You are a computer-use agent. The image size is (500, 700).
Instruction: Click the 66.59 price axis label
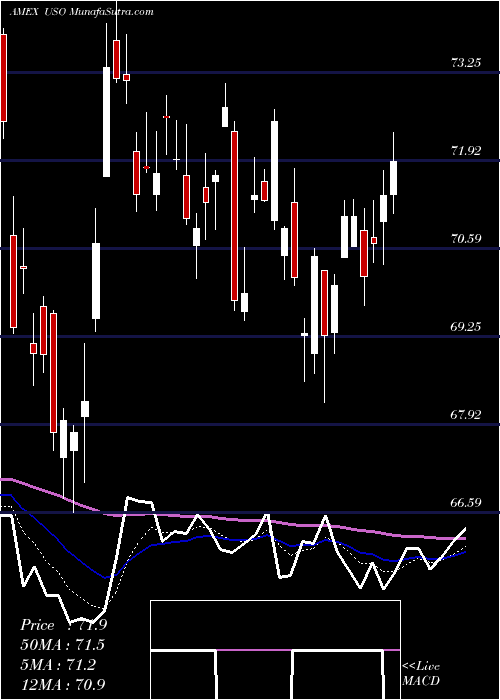(x=466, y=503)
